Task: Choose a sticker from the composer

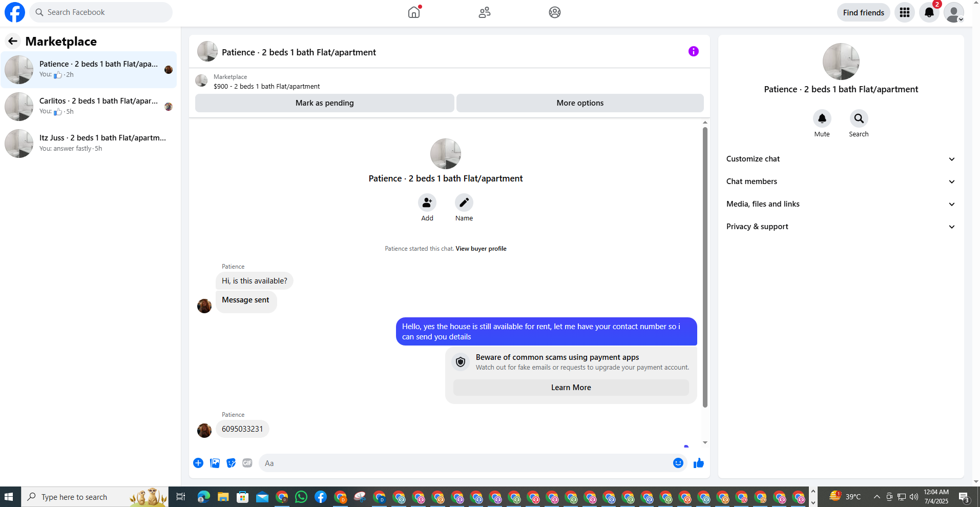Action: coord(231,463)
